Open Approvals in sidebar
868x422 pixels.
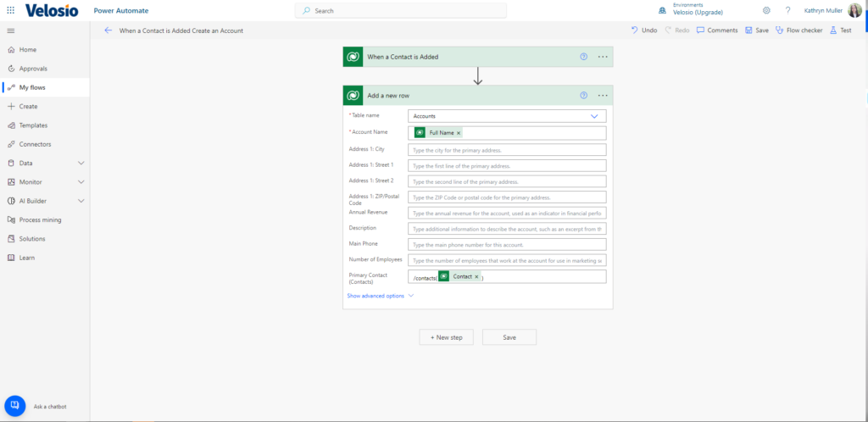coord(45,69)
